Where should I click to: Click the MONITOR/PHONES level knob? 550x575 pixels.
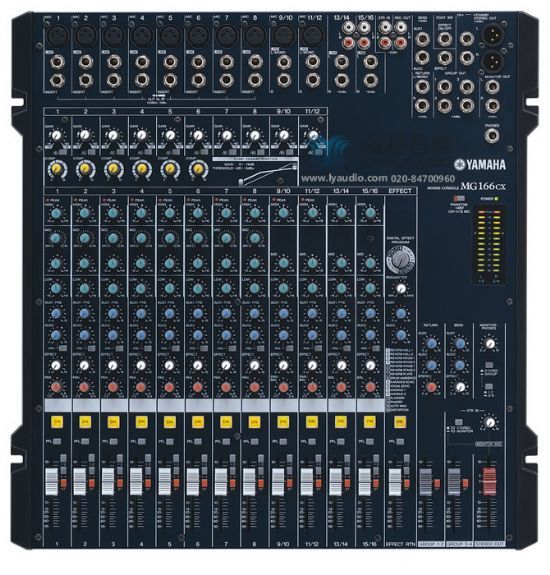(490, 344)
